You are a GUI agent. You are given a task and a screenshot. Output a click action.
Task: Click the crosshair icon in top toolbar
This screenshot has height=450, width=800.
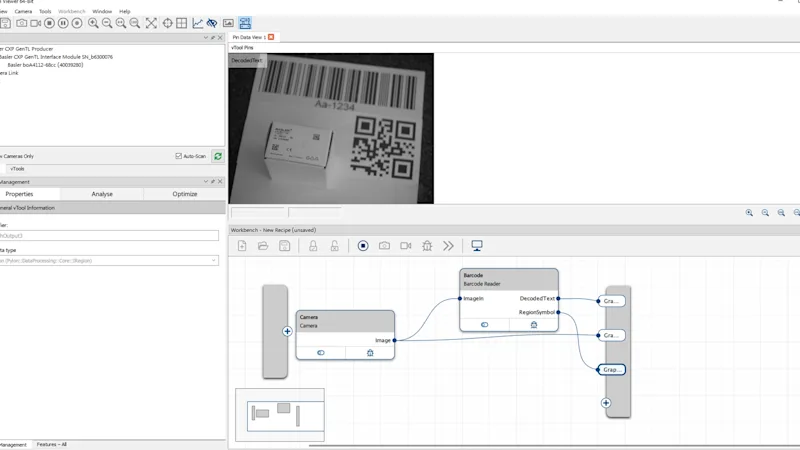coord(167,23)
